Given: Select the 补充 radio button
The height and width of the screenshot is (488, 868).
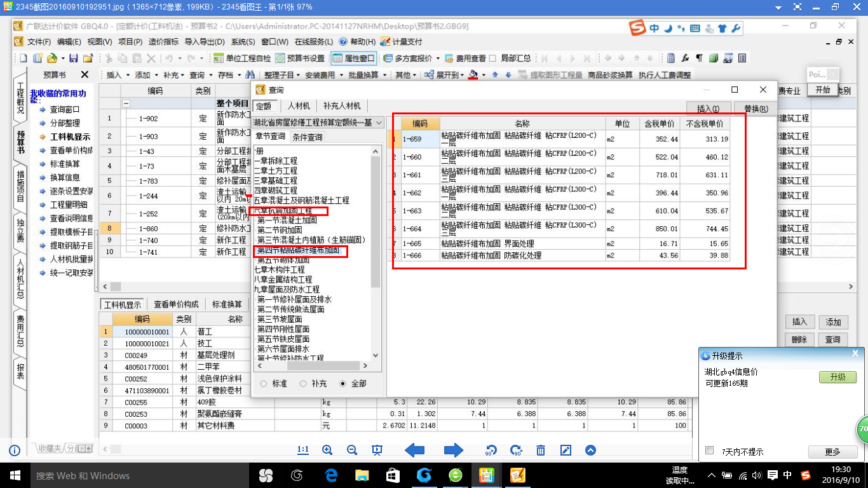Looking at the screenshot, I should coord(303,384).
